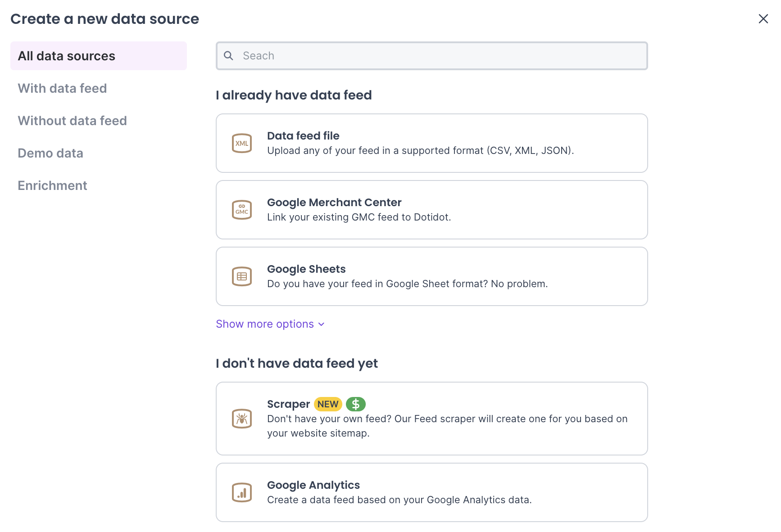Viewport: 781px width, 532px height.
Task: Click the Scraper spider icon
Action: pyautogui.click(x=242, y=419)
